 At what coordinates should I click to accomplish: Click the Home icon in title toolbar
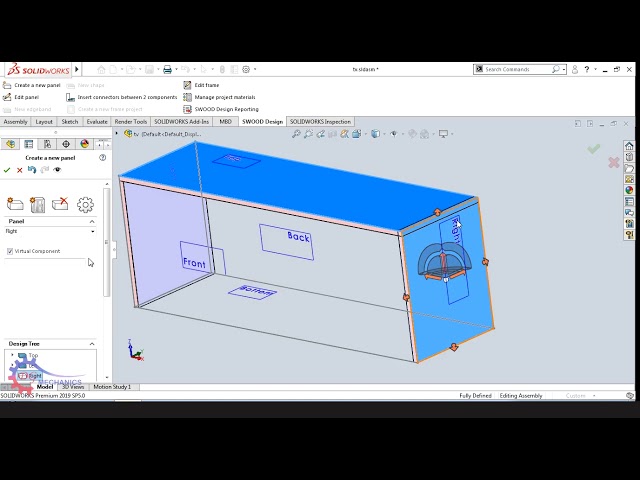tap(101, 69)
